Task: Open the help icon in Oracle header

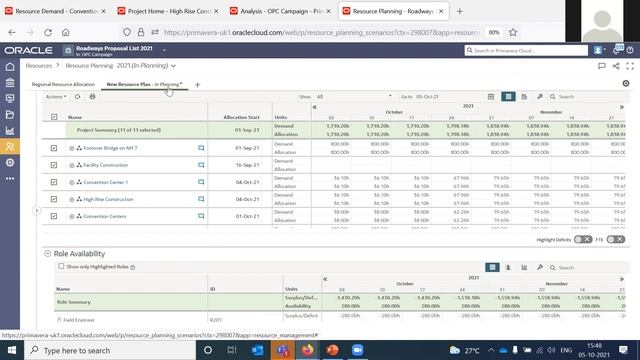Action: coord(630,50)
